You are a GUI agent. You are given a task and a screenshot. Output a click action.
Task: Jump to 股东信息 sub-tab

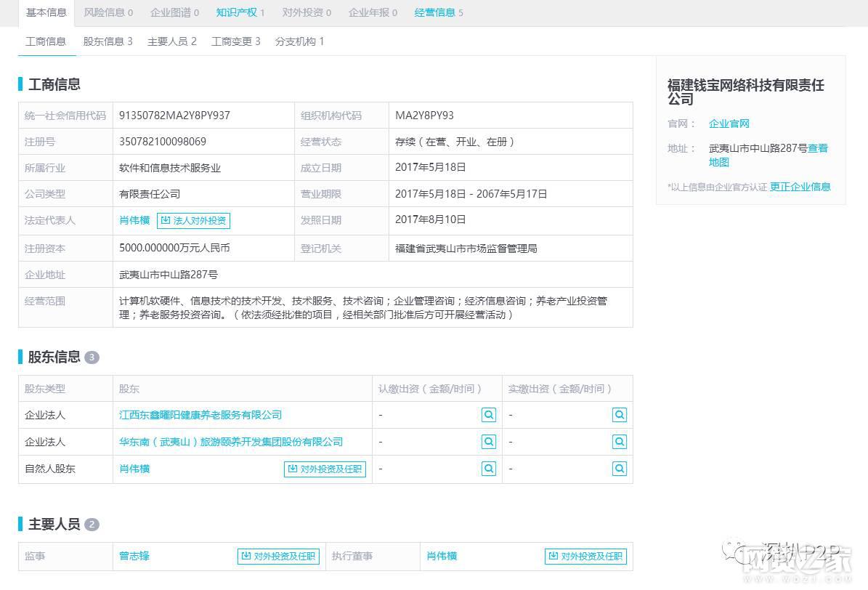tap(108, 41)
